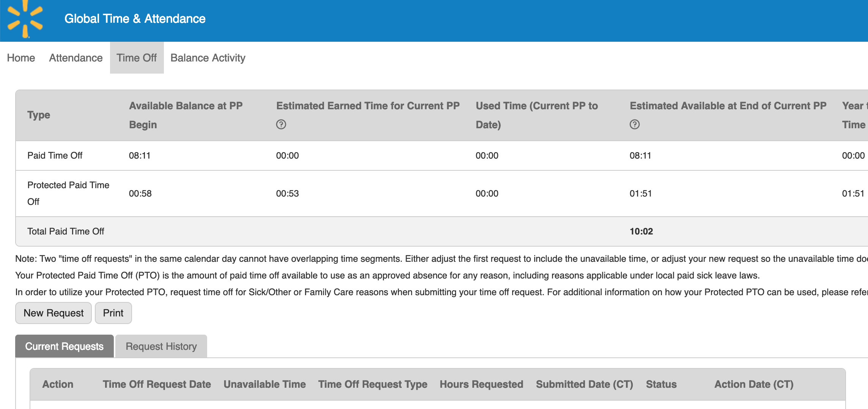This screenshot has height=409, width=868.
Task: Open help for Estimated Earned Time column
Action: click(281, 124)
